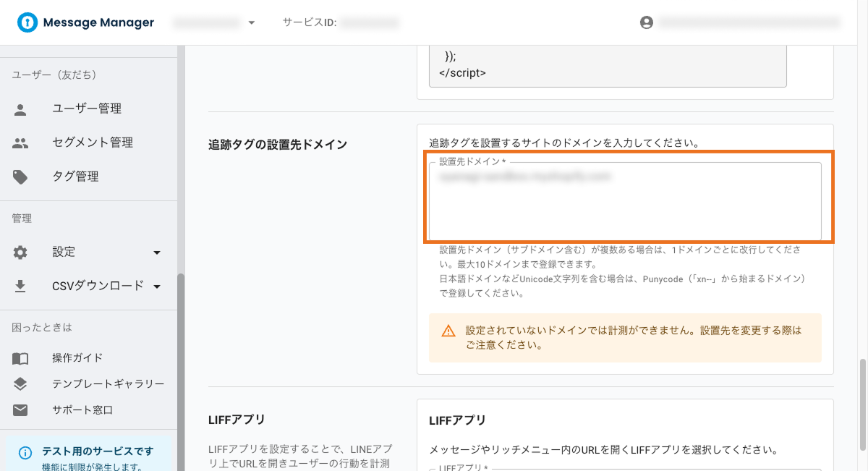Click the </script> line in code box
This screenshot has width=868, height=471.
click(x=463, y=72)
